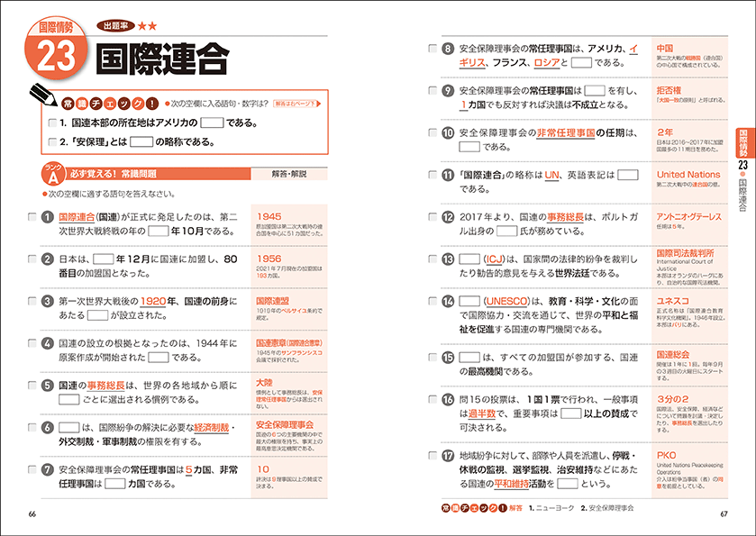Click the answer 中国
The height and width of the screenshot is (536, 756).
coord(665,49)
